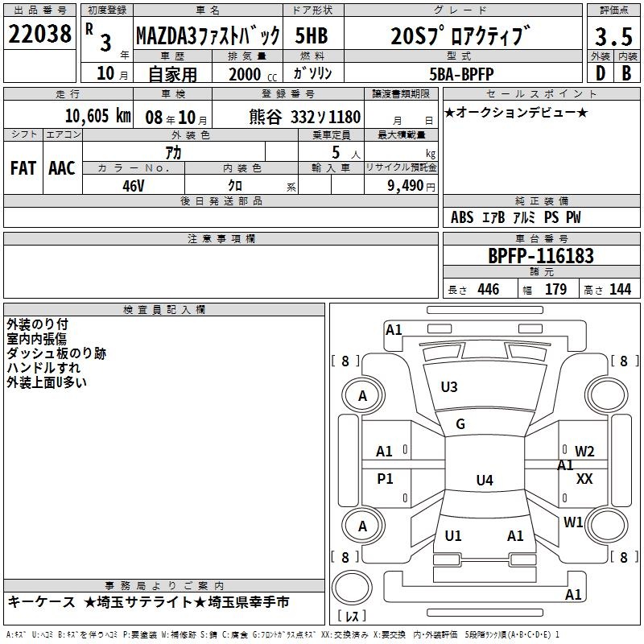Select the spare tire circle above レス
Screen dimensions: 644x644
pos(352,588)
